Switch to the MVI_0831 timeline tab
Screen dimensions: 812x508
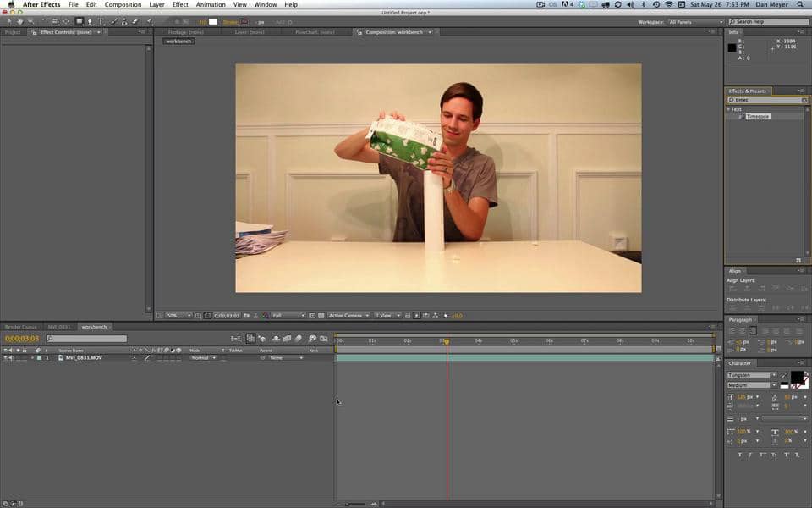point(59,327)
